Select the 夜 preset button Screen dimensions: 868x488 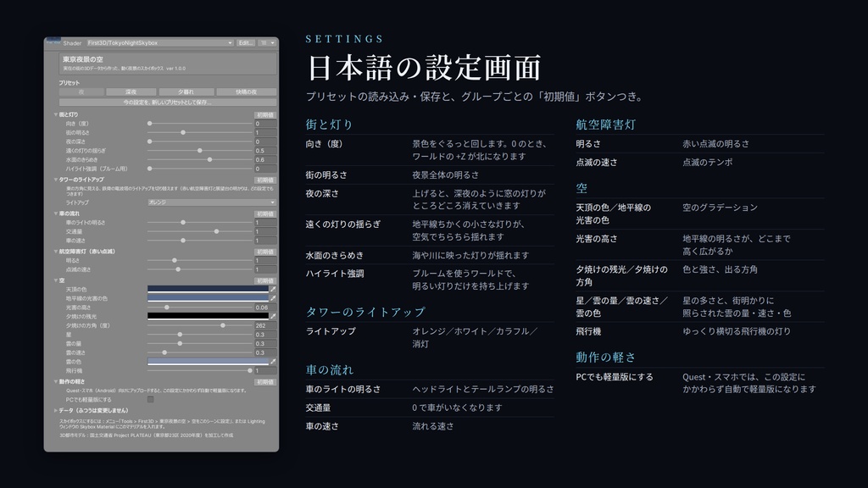[x=81, y=91]
